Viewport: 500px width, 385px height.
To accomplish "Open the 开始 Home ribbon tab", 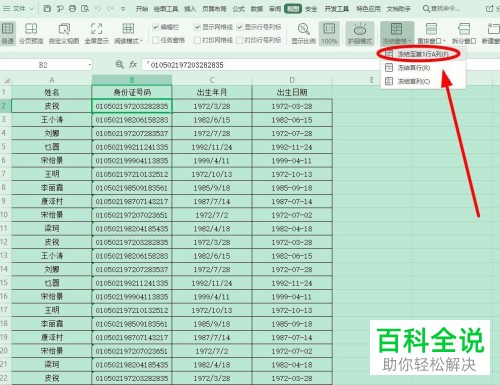I will click(x=142, y=9).
